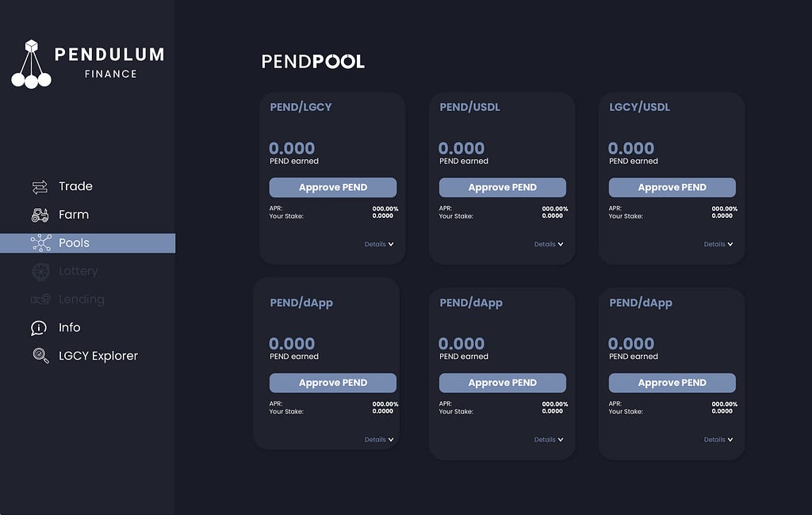Viewport: 812px width, 515px height.
Task: Open the Trade menu item
Action: (75, 186)
